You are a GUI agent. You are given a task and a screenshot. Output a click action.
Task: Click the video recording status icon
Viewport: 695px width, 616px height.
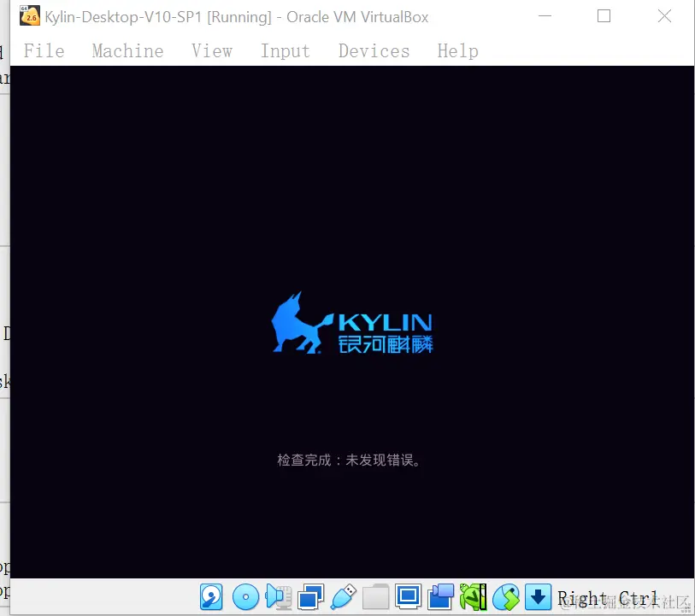pos(440,597)
